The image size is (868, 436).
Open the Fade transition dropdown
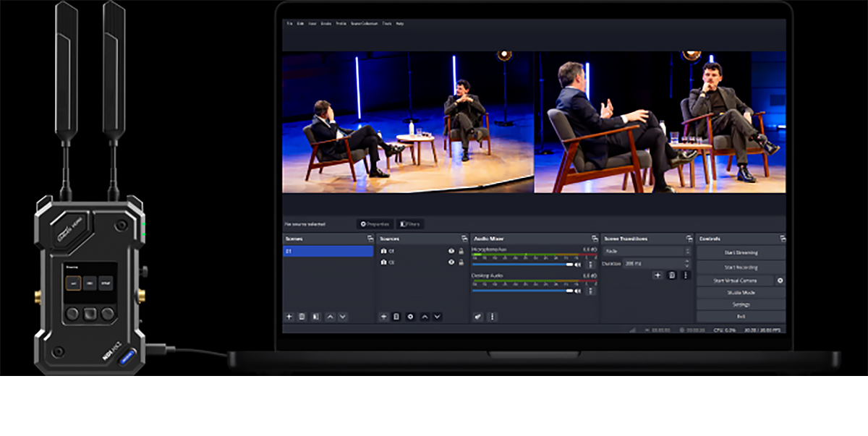647,251
